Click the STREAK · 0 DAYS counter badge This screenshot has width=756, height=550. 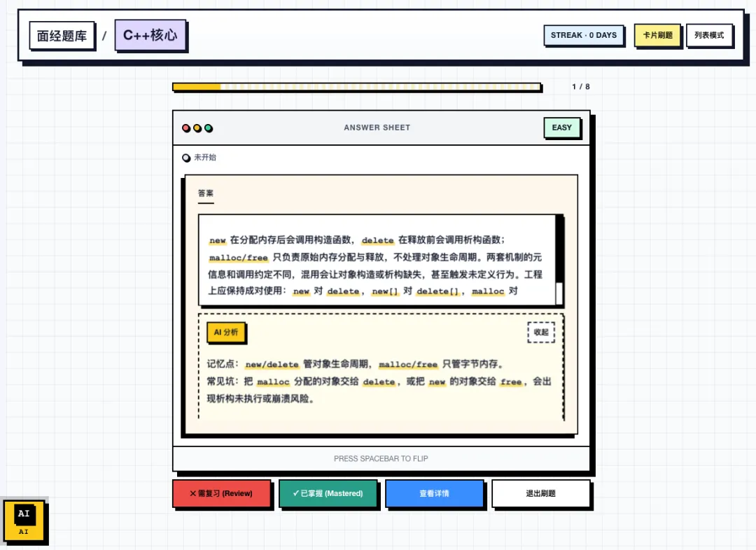[584, 36]
